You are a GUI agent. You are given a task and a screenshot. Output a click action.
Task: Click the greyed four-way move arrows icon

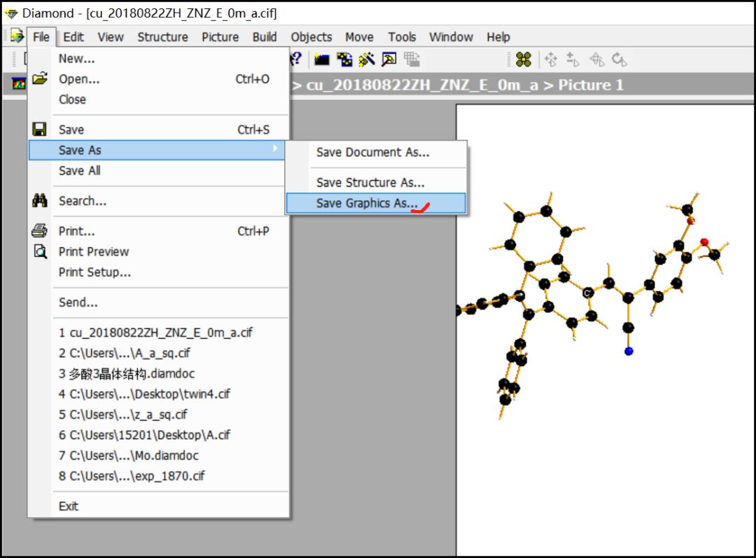pyautogui.click(x=550, y=60)
